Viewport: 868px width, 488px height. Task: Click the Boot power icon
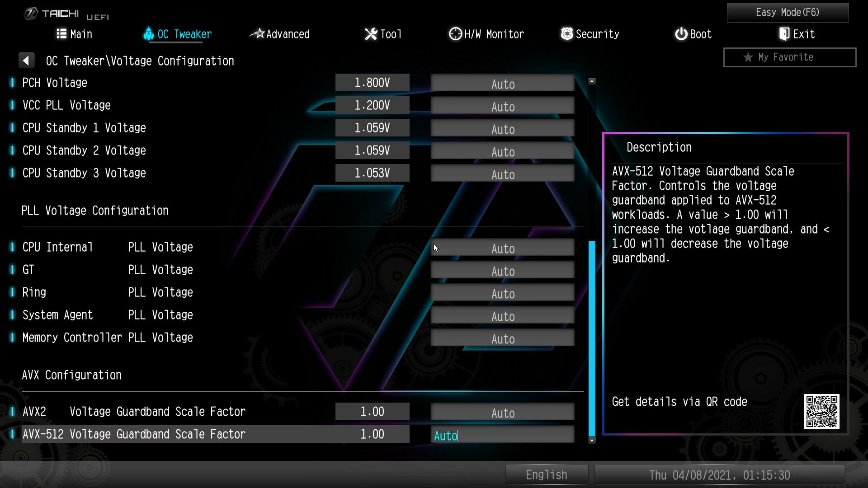tap(681, 34)
